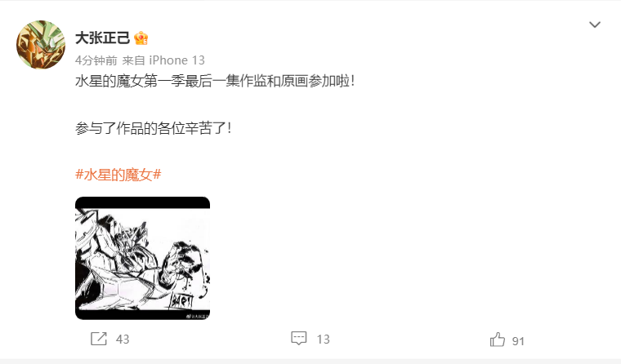Click the crown VIP badge beside username
The width and height of the screenshot is (621, 364).
(x=141, y=38)
